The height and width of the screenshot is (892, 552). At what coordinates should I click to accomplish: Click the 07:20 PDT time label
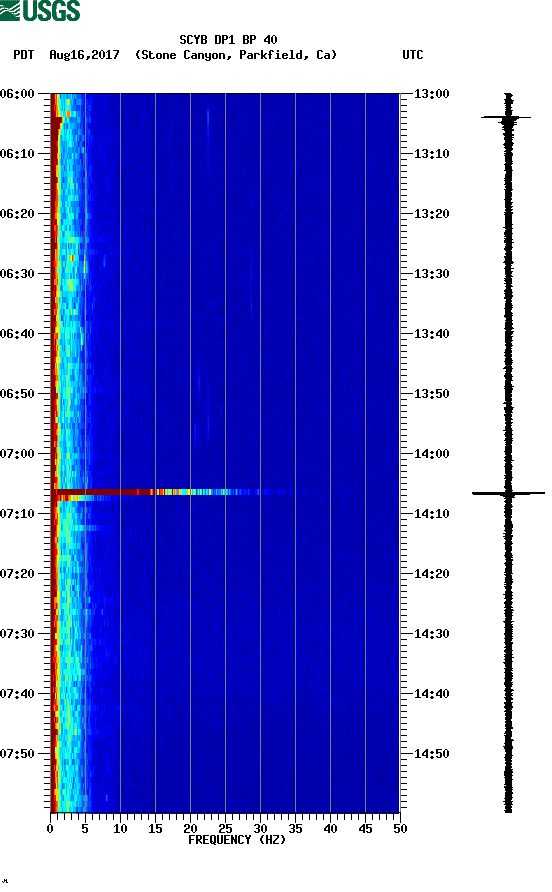tap(18, 574)
